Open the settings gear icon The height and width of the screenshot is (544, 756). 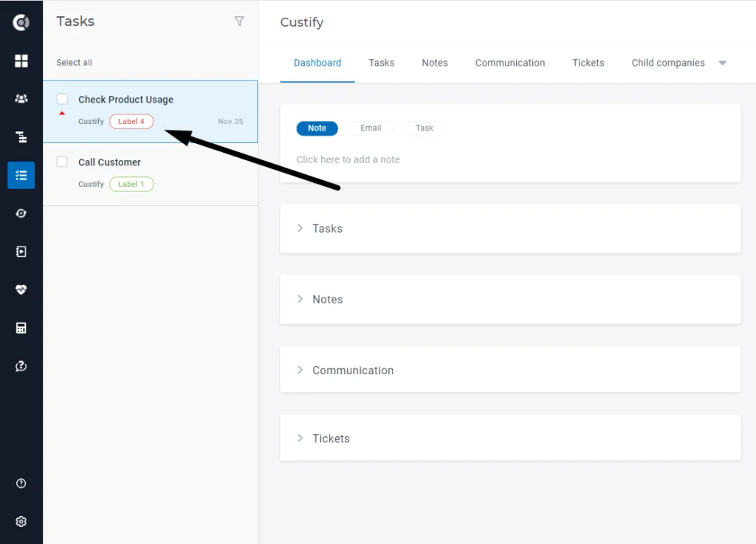coord(21,521)
